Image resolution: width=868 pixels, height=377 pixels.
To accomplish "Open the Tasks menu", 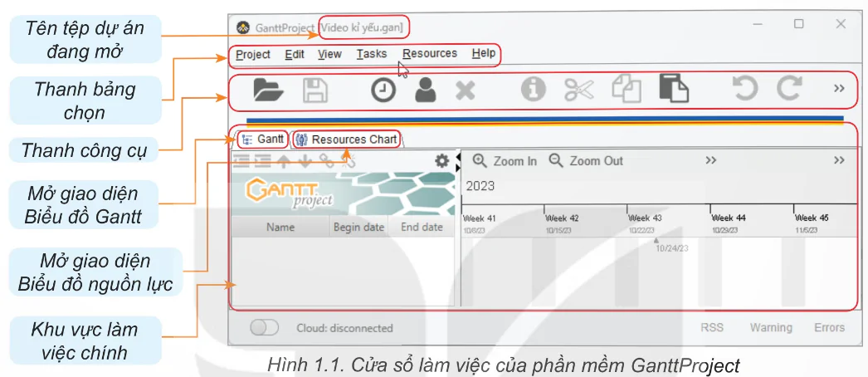I will tap(371, 54).
